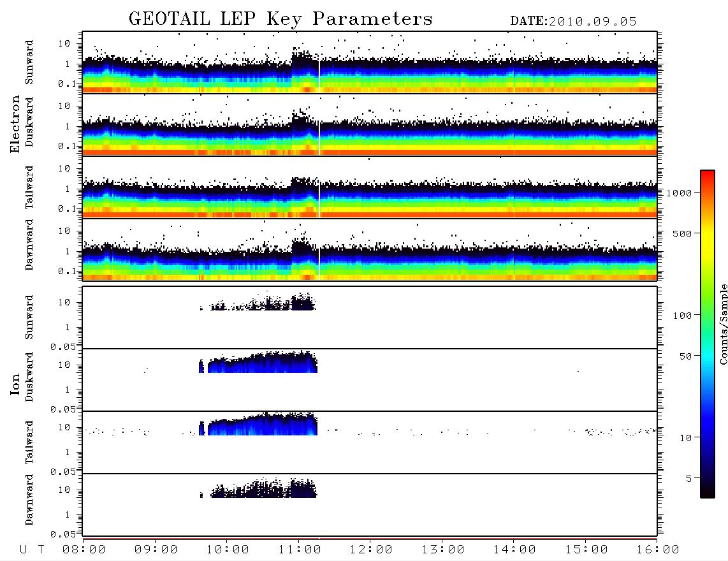Select the 13:00 time tick label
This screenshot has width=728, height=561.
click(x=443, y=550)
